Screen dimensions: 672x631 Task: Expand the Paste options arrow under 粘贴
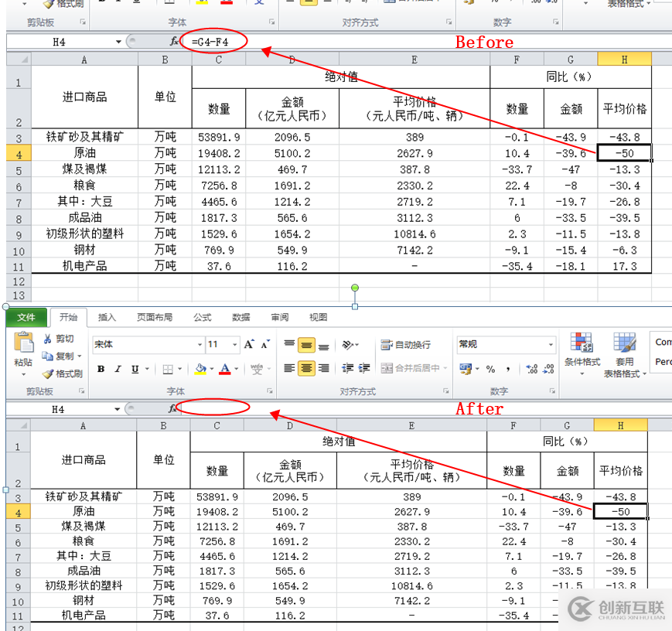coord(23,374)
